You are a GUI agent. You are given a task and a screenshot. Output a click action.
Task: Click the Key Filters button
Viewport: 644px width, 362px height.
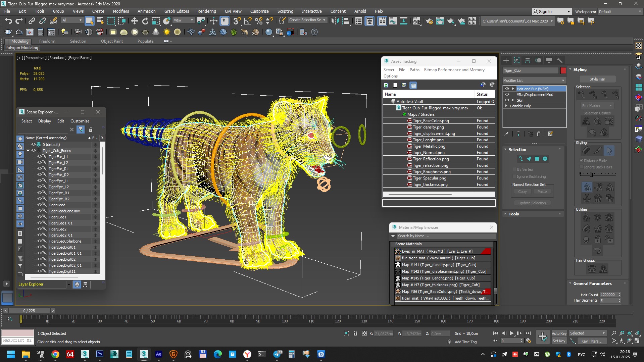[x=592, y=341]
